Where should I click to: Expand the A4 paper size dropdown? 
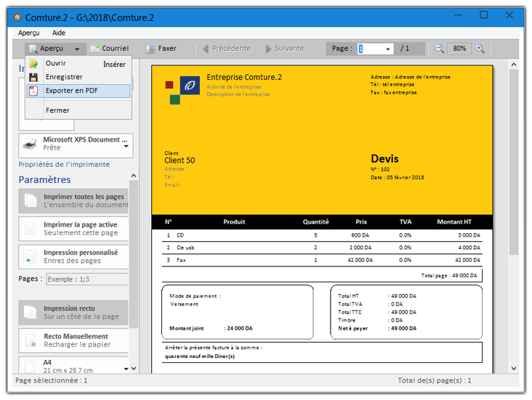click(125, 368)
